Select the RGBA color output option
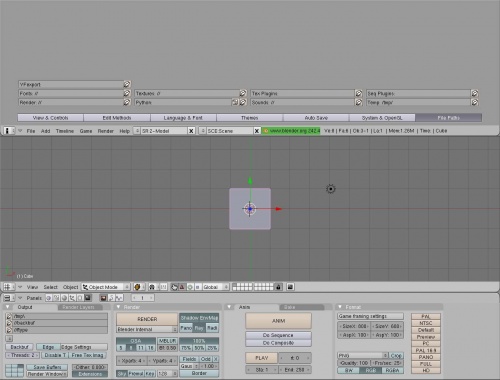The height and width of the screenshot is (380, 500). [x=392, y=370]
